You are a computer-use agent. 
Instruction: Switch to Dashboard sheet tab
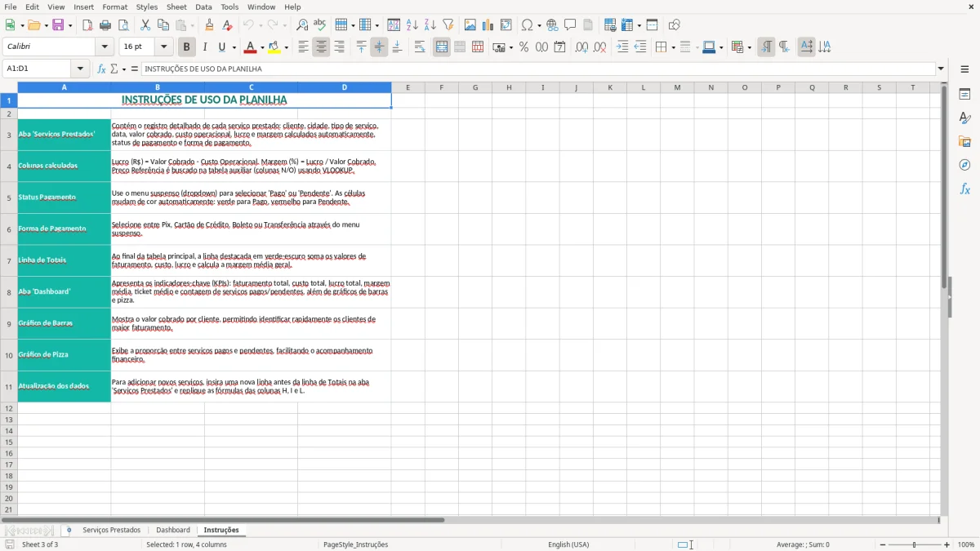173,531
